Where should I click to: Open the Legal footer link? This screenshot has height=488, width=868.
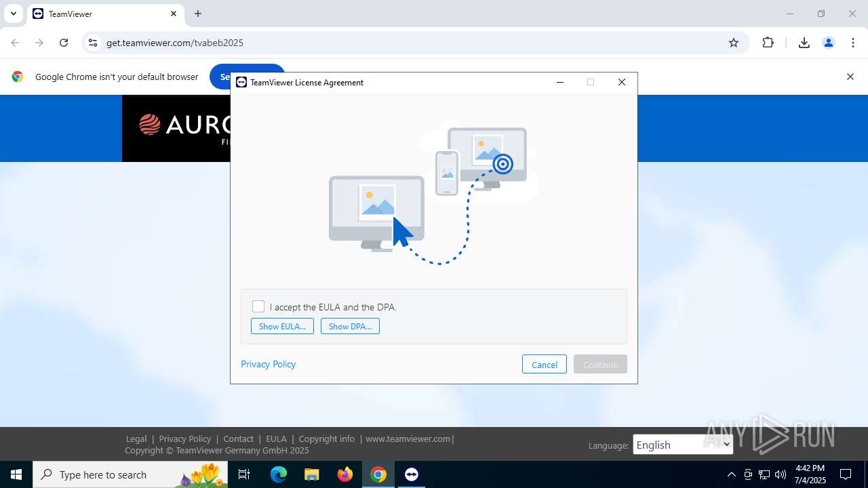point(136,439)
